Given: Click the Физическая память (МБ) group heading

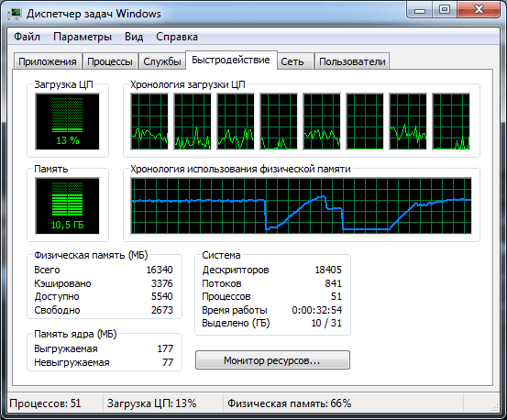Looking at the screenshot, I should tap(91, 255).
